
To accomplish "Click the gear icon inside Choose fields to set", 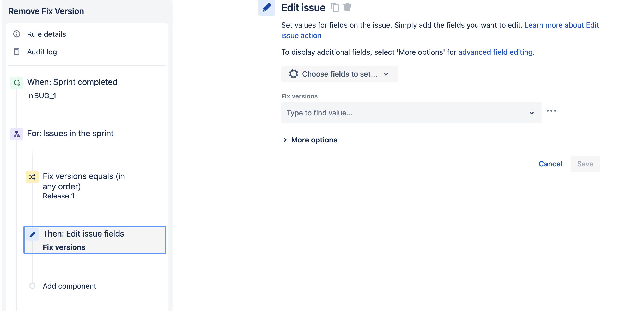I will [294, 74].
